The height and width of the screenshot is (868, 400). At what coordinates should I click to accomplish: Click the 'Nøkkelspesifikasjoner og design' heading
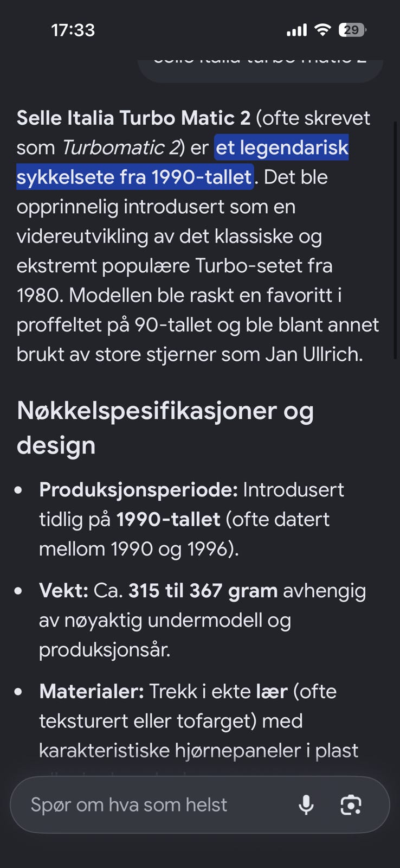click(165, 427)
